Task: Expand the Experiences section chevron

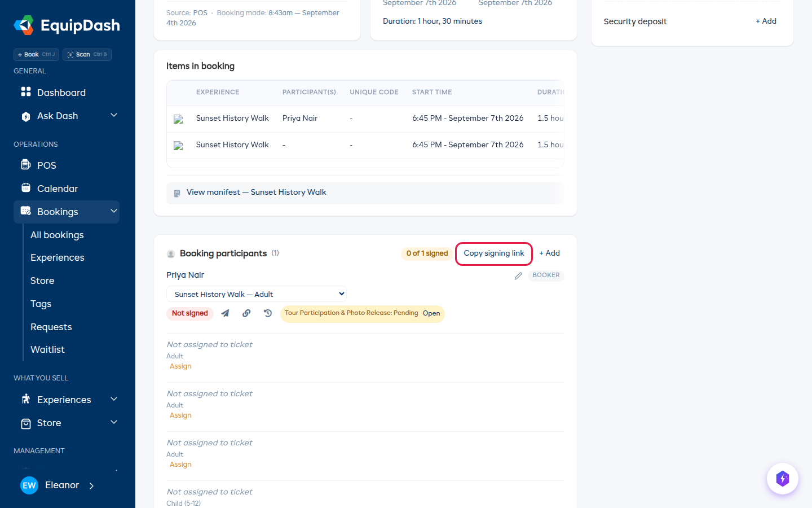Action: [114, 399]
